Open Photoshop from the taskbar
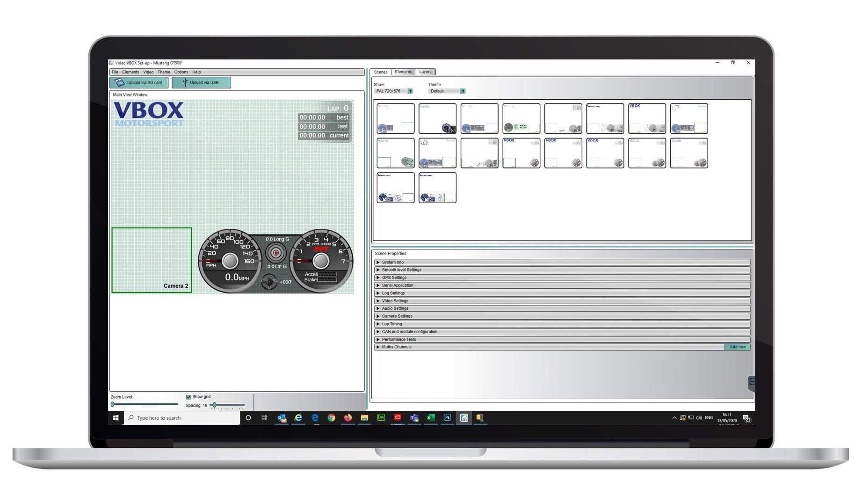868x490 pixels. 447,417
